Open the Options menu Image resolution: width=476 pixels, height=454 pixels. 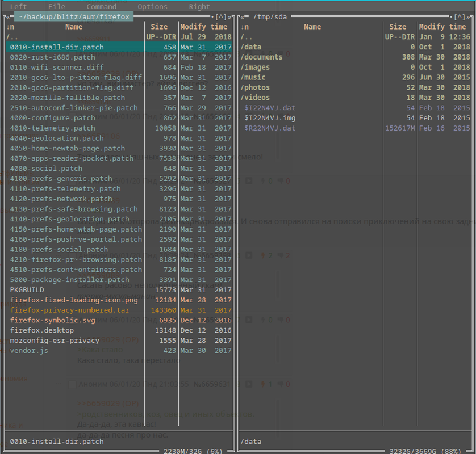[x=152, y=6]
